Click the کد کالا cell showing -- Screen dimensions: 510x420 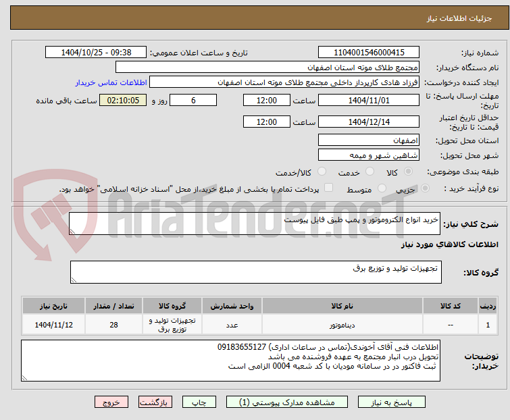pos(451,325)
